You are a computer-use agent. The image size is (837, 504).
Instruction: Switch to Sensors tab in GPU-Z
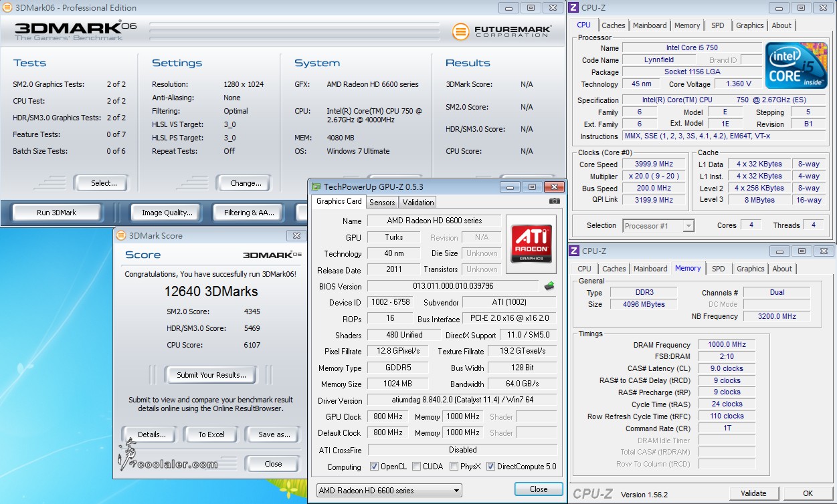click(x=382, y=203)
